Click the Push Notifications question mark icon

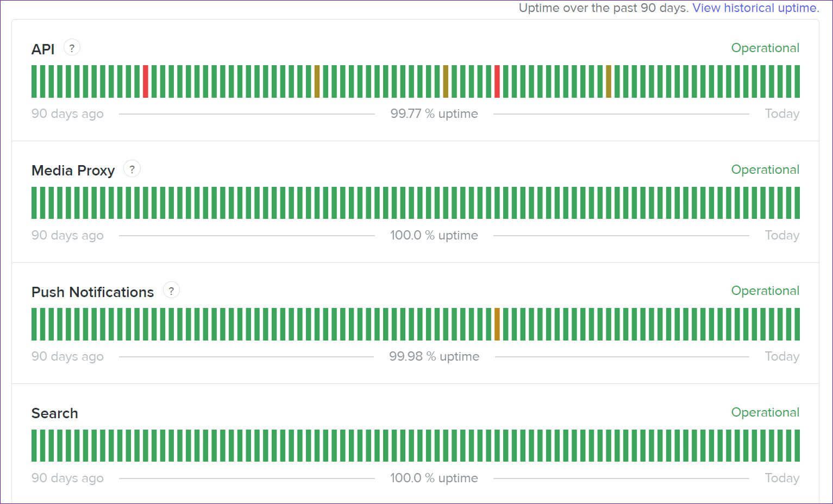click(x=171, y=291)
